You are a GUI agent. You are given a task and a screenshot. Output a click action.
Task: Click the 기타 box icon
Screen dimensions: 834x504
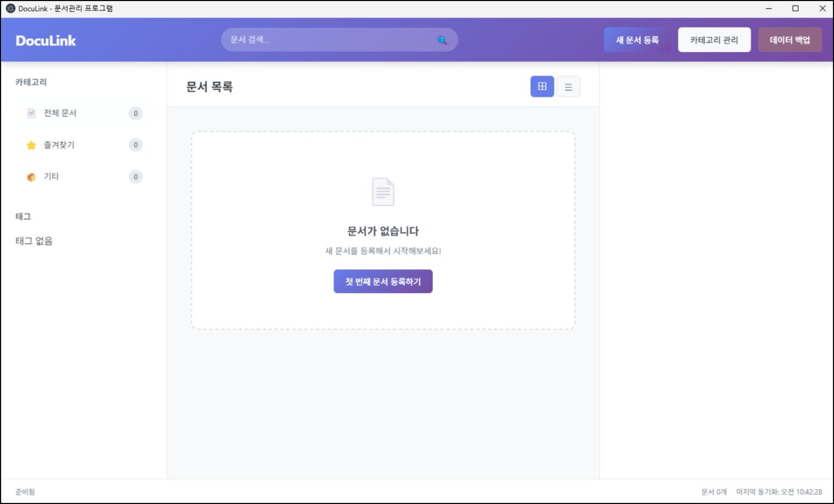click(31, 176)
